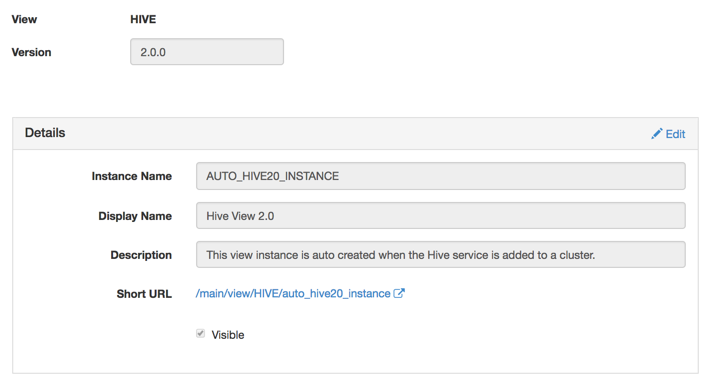The height and width of the screenshot is (377, 701).
Task: Click the Version 2.0.0 field
Action: [x=207, y=52]
